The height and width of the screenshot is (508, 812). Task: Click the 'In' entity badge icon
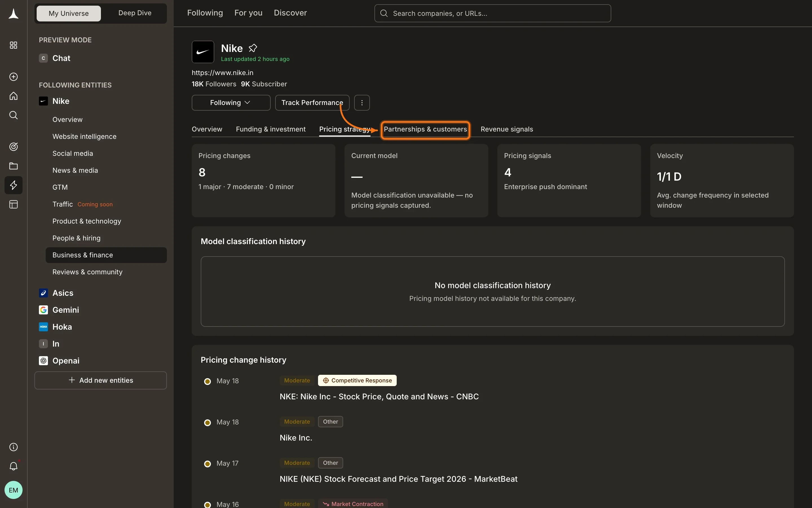[x=43, y=344]
